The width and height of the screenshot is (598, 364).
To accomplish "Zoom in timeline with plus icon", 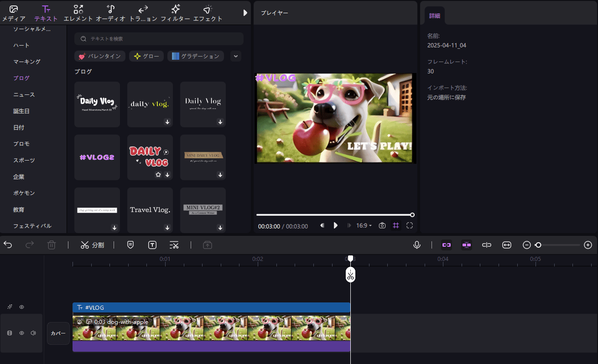I will click(588, 245).
